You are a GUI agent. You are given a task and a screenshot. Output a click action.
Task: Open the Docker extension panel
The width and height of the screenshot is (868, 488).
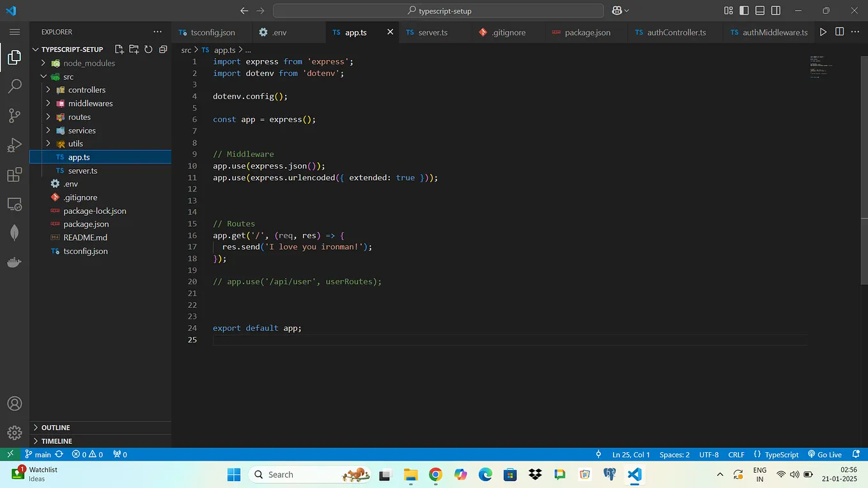pos(14,262)
